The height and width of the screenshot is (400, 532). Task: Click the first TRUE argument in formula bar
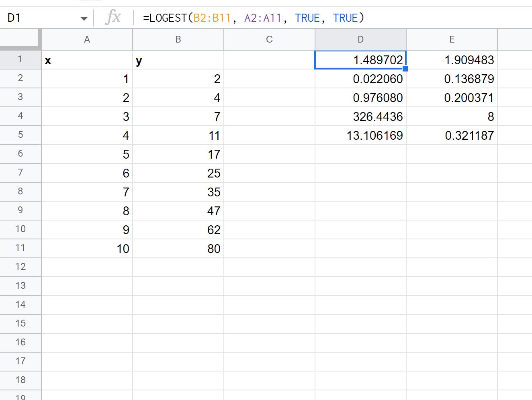tap(307, 17)
